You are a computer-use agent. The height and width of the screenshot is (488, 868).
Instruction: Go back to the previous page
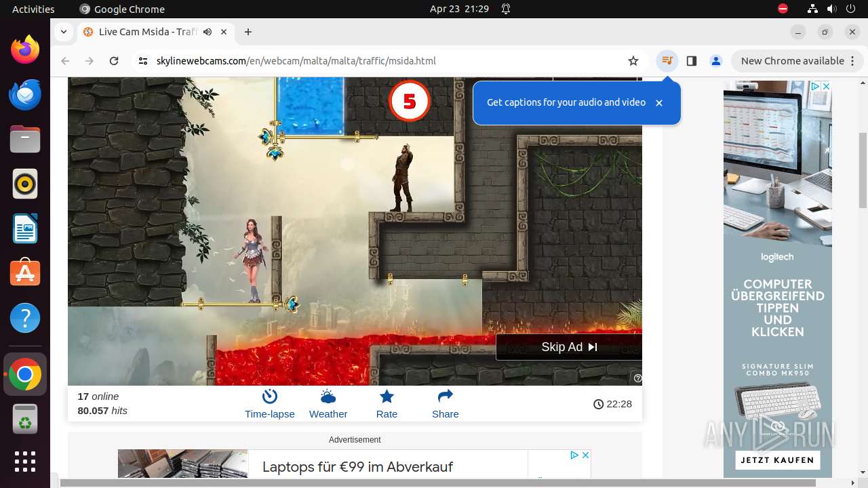[66, 61]
